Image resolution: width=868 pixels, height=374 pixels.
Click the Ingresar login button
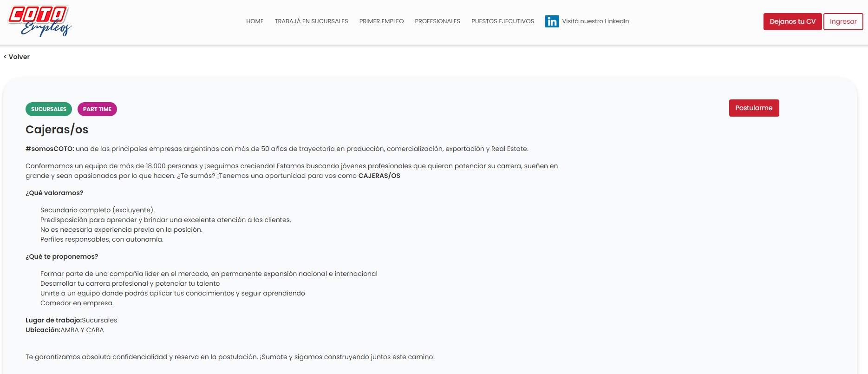click(x=843, y=22)
